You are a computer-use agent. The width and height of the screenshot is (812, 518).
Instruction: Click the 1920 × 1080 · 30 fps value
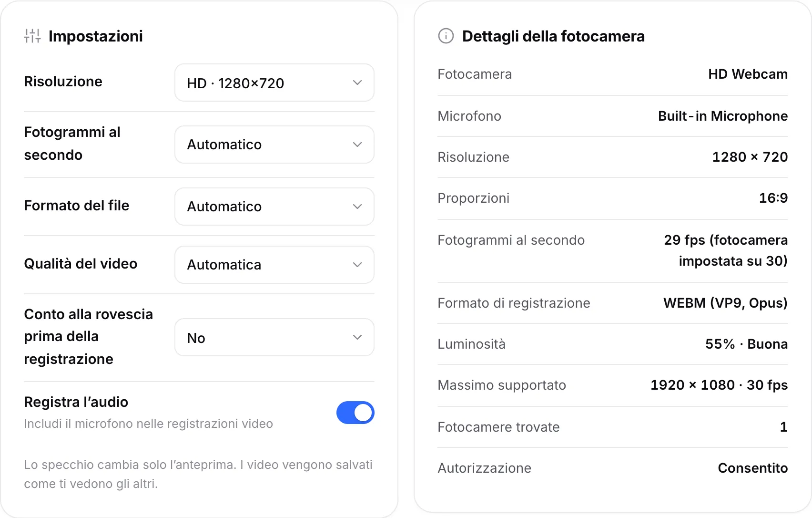(719, 385)
